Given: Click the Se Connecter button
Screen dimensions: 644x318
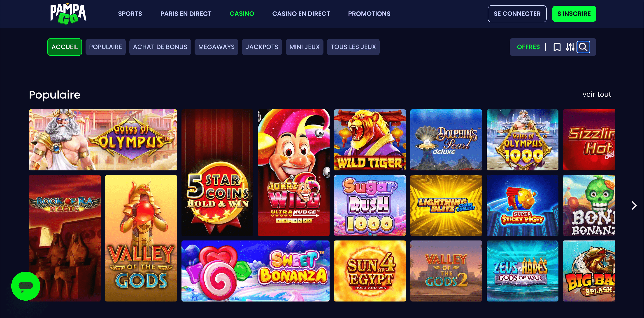Looking at the screenshot, I should coord(517,14).
